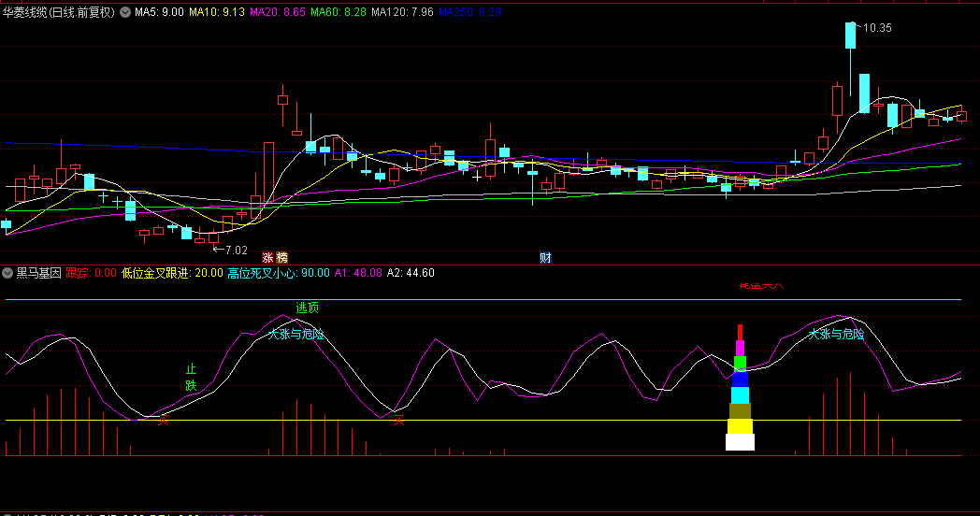Click the 财 financial report marker
980x516 pixels.
pyautogui.click(x=545, y=257)
